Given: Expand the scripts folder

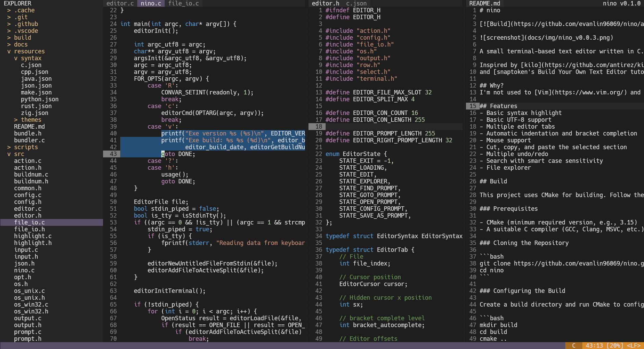Looking at the screenshot, I should (x=23, y=147).
